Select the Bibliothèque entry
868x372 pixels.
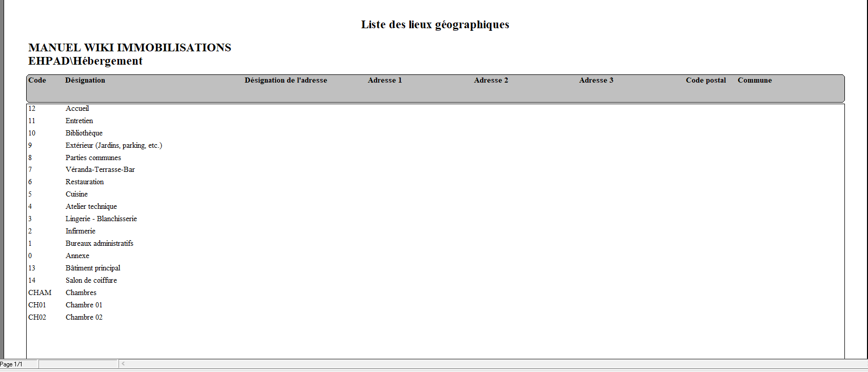[84, 133]
